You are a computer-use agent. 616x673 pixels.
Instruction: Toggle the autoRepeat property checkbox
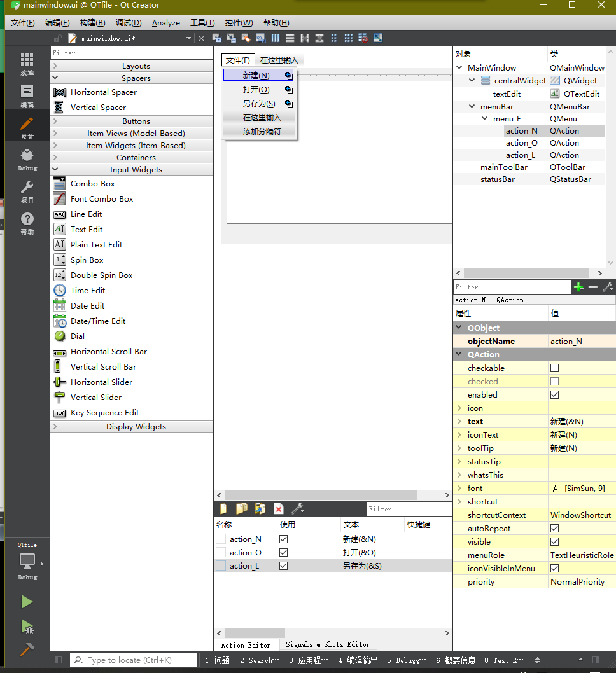coord(555,529)
